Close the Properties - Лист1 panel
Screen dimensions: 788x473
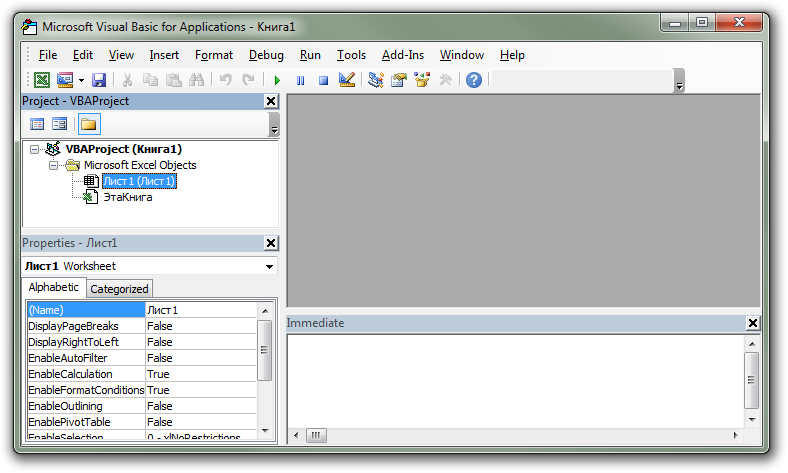coord(271,243)
